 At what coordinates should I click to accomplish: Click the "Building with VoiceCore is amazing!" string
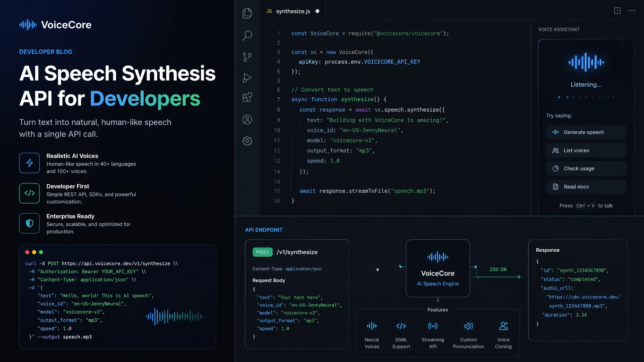coord(386,120)
